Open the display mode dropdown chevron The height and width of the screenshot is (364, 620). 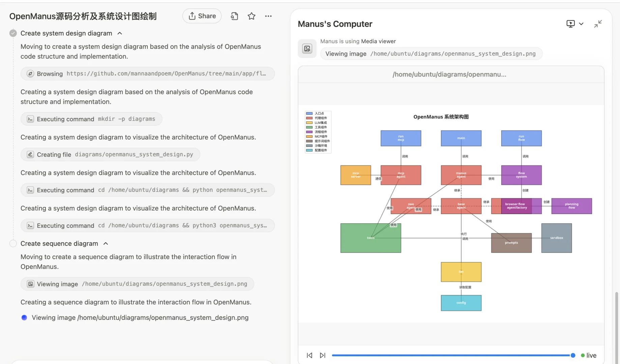[x=581, y=24]
